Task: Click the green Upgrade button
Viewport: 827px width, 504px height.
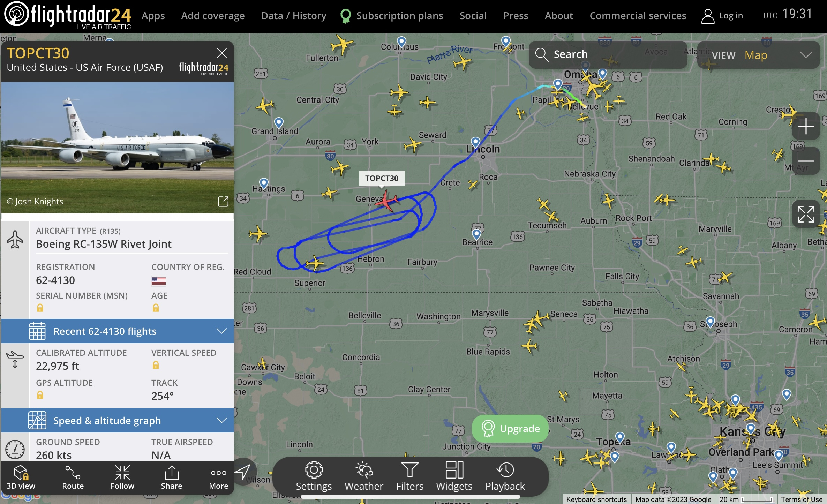Action: click(510, 428)
